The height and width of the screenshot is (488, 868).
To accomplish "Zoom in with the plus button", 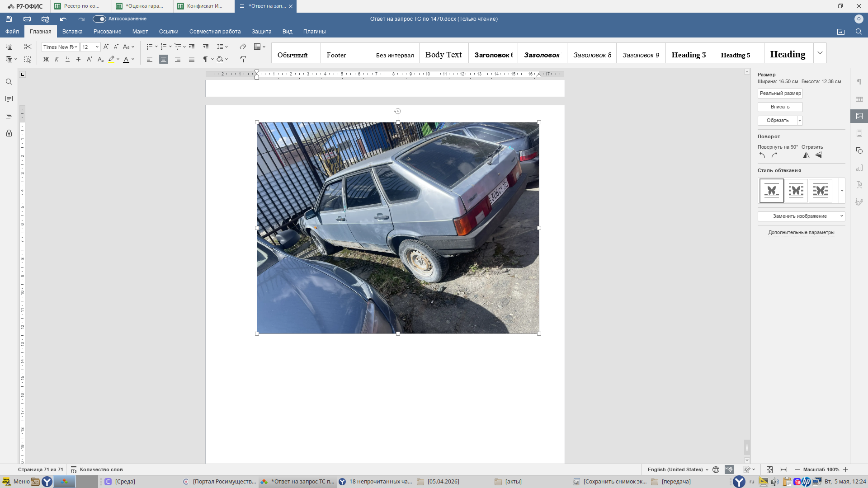I will (x=846, y=470).
